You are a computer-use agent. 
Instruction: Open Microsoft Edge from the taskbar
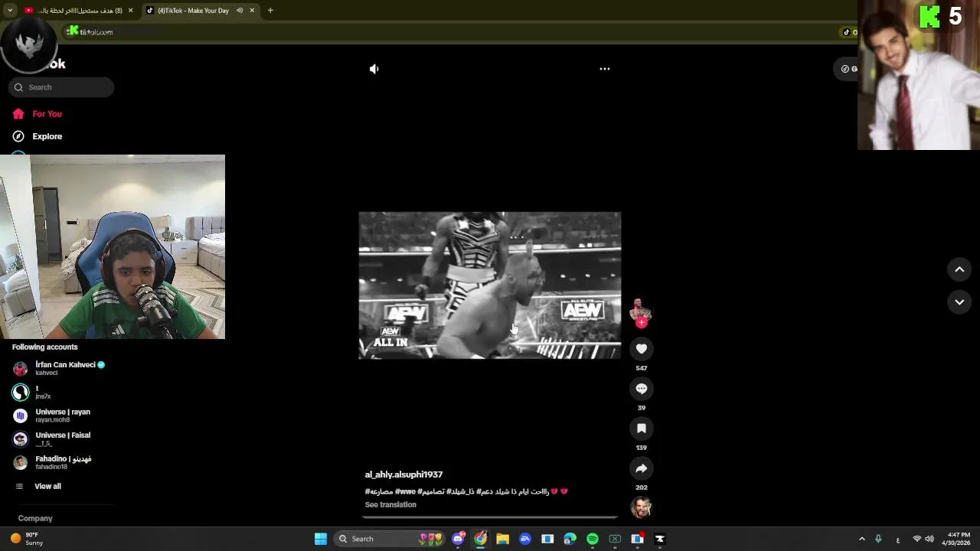pyautogui.click(x=570, y=539)
